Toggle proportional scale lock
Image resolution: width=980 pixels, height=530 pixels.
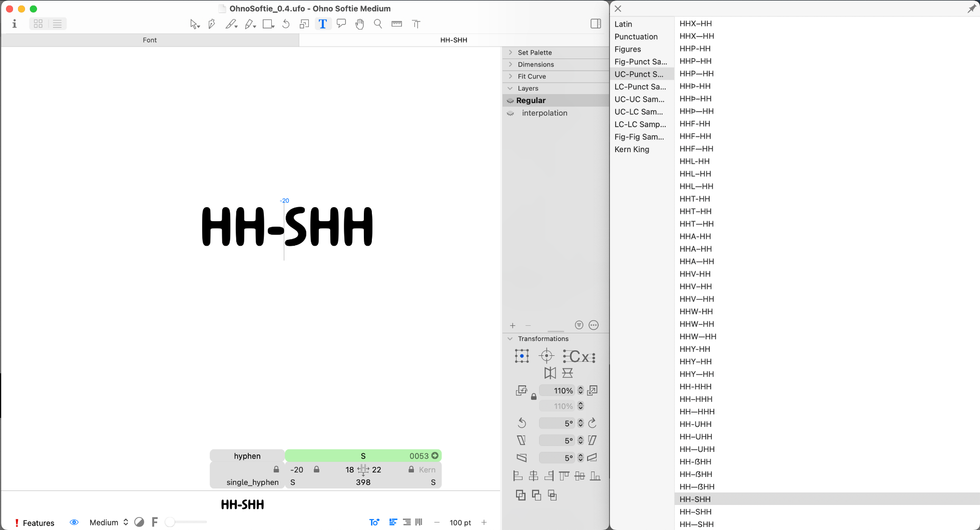click(534, 396)
